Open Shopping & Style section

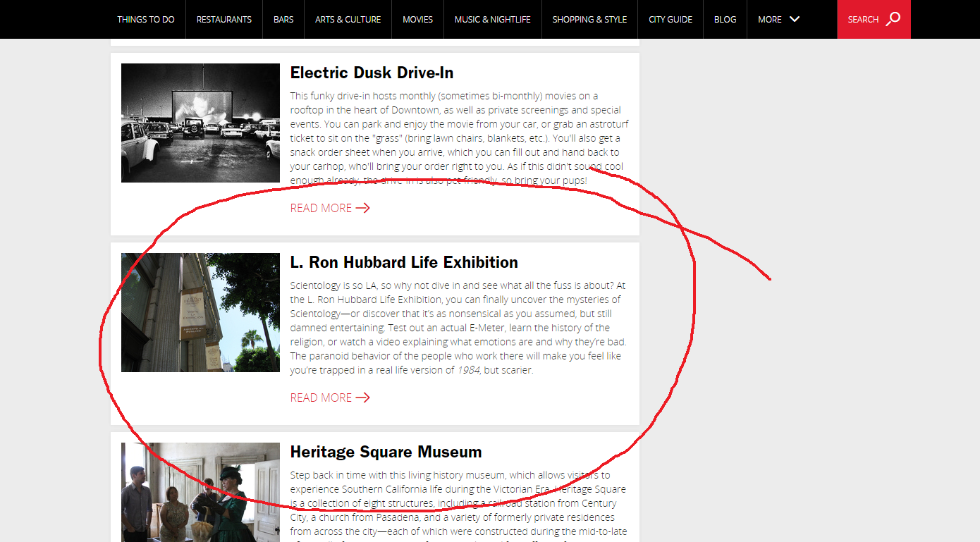[x=589, y=19]
